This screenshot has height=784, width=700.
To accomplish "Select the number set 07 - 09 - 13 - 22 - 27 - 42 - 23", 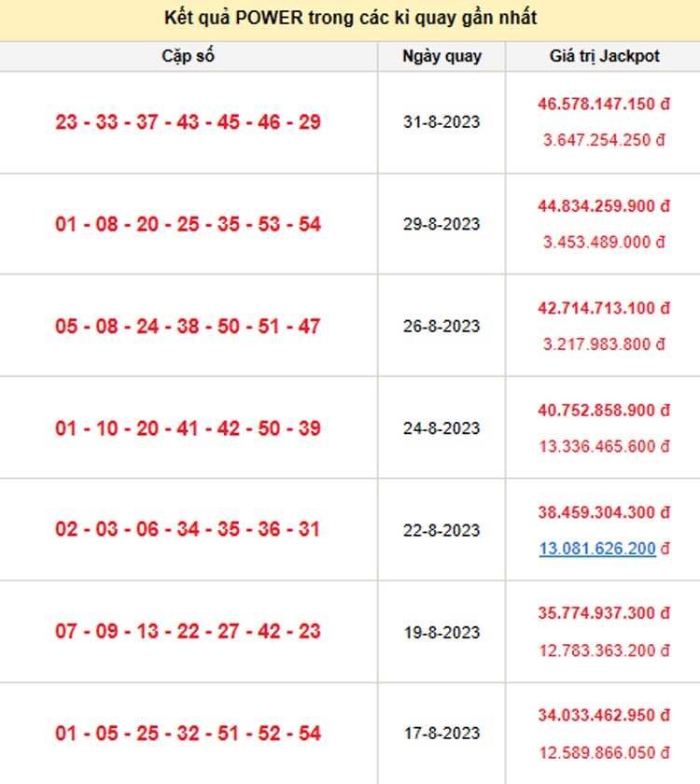I will coord(188,632).
